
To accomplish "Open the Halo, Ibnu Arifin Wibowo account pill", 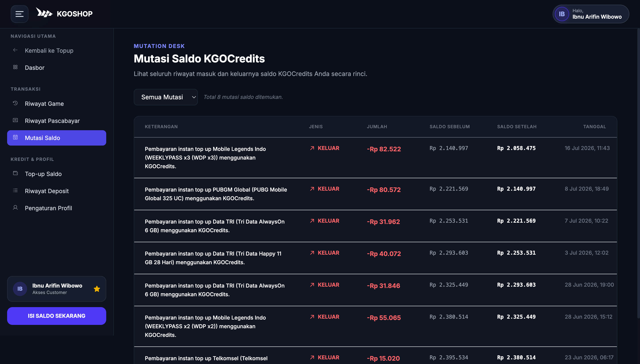I will (591, 14).
